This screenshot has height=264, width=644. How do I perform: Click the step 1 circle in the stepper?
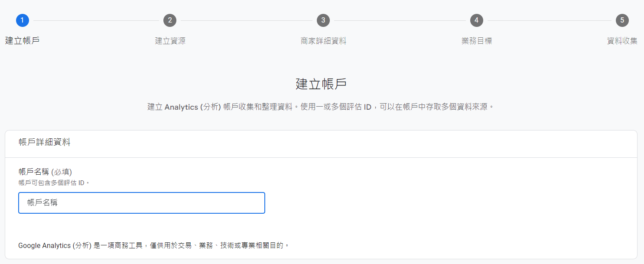pyautogui.click(x=22, y=20)
